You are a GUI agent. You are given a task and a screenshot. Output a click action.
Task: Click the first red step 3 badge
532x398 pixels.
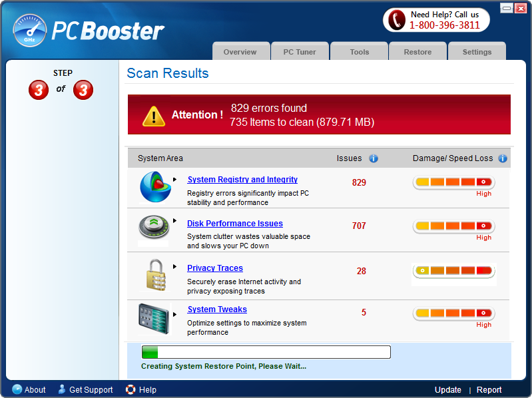(39, 90)
